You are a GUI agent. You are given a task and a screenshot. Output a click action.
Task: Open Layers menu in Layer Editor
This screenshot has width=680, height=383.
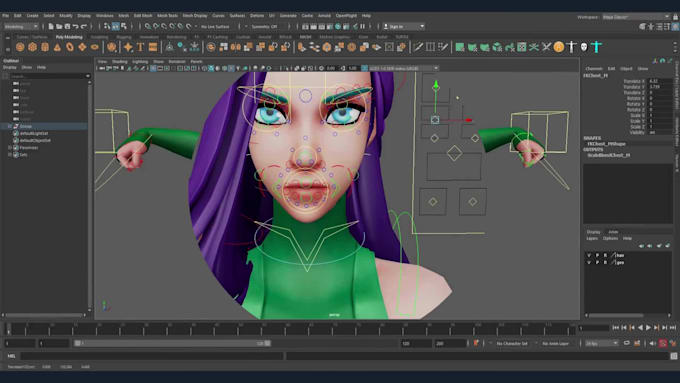click(x=592, y=238)
